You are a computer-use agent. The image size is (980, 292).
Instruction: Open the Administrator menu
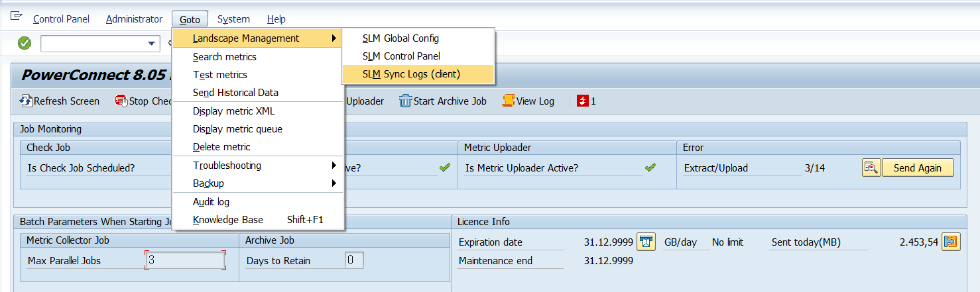(134, 19)
